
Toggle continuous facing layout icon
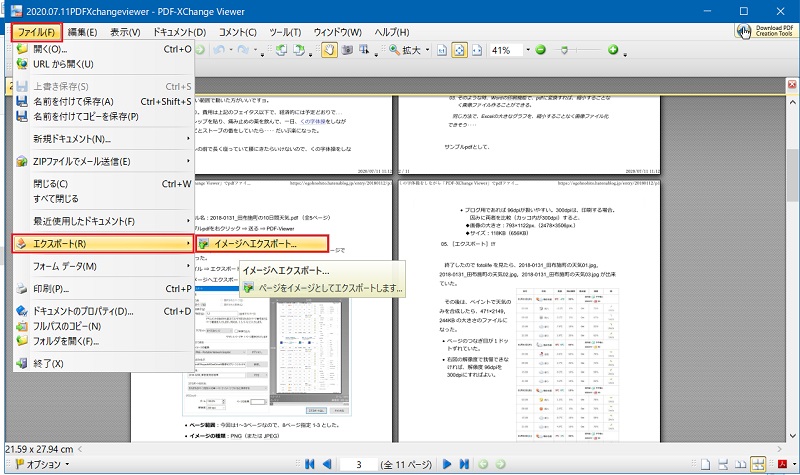click(x=758, y=464)
